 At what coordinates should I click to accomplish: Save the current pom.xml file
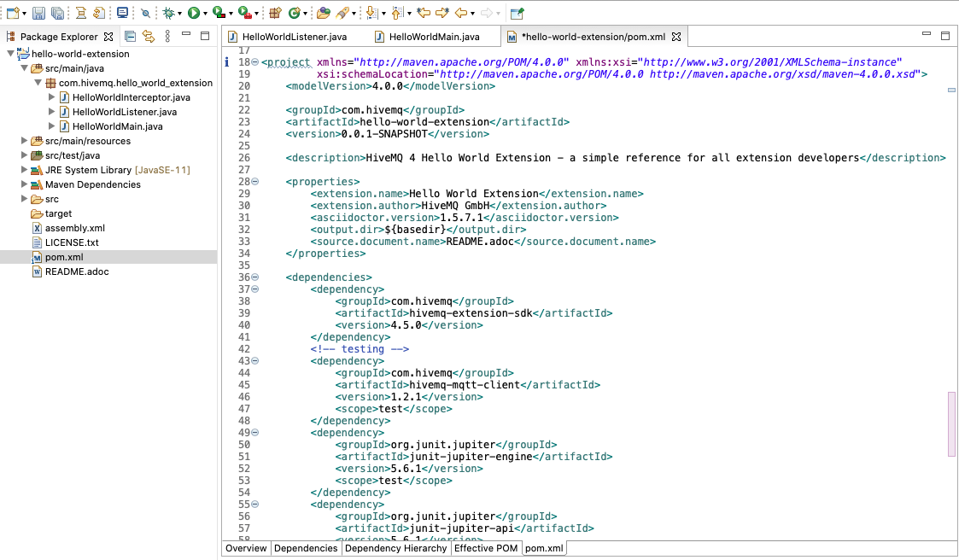39,13
